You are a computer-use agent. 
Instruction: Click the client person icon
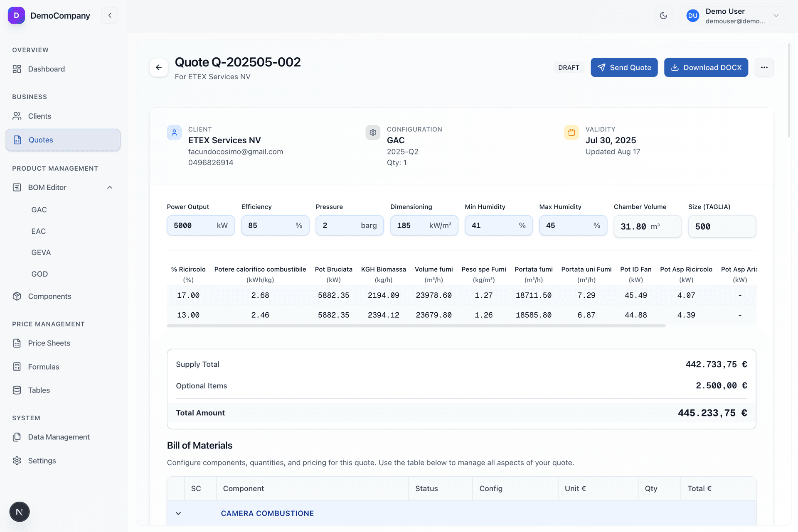(x=174, y=132)
